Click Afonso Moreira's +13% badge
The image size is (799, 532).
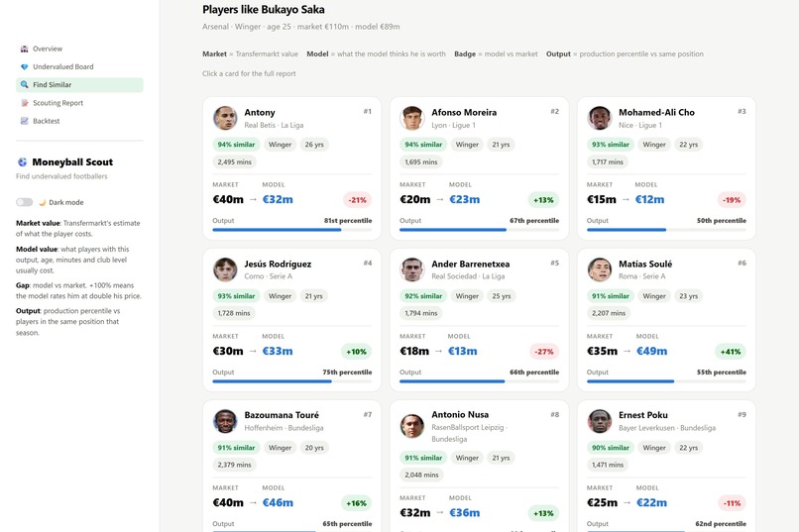[x=543, y=200]
